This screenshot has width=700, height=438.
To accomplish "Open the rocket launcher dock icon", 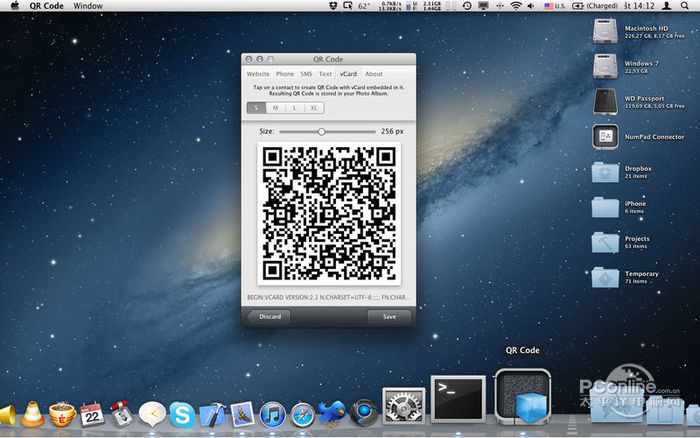I will pyautogui.click(x=122, y=414).
